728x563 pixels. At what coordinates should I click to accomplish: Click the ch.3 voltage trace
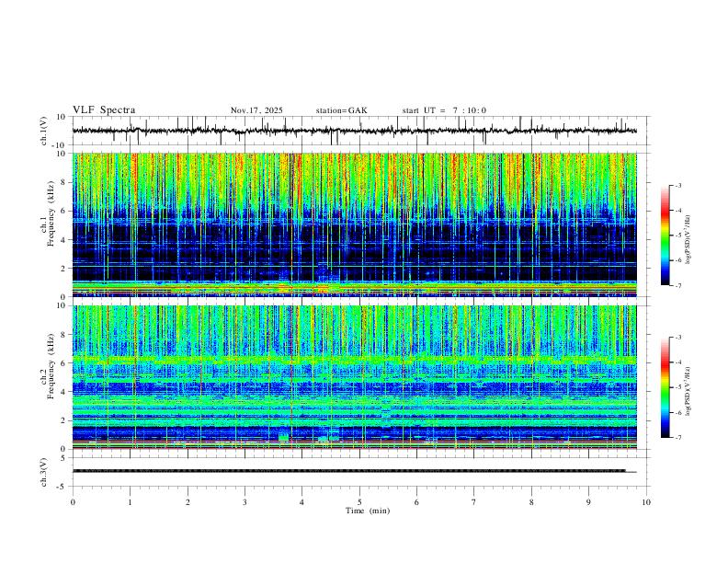click(354, 471)
